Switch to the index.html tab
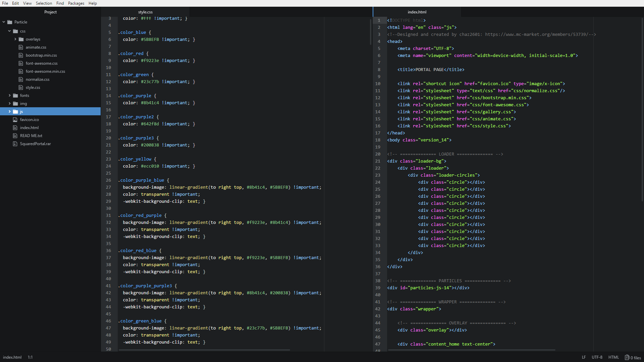644x362 pixels. pos(417,12)
